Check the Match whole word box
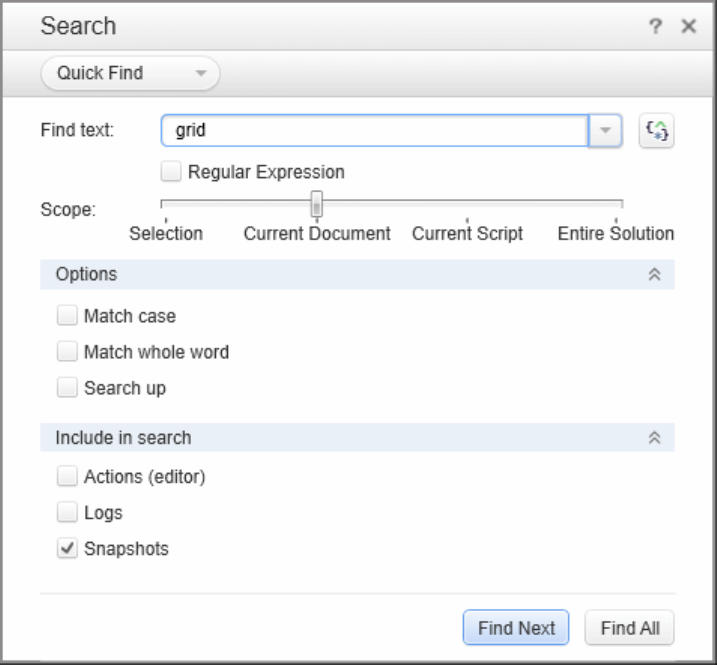Viewport: 717px width, 665px height. tap(67, 352)
